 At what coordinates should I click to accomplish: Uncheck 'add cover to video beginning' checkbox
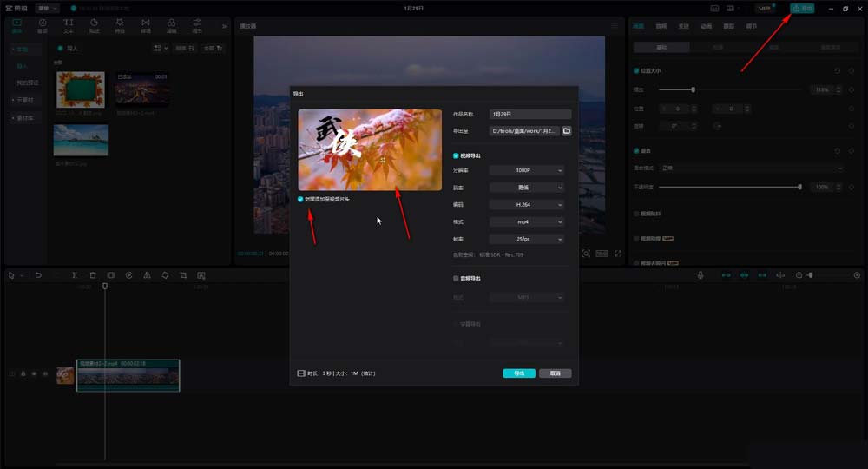[x=301, y=199]
